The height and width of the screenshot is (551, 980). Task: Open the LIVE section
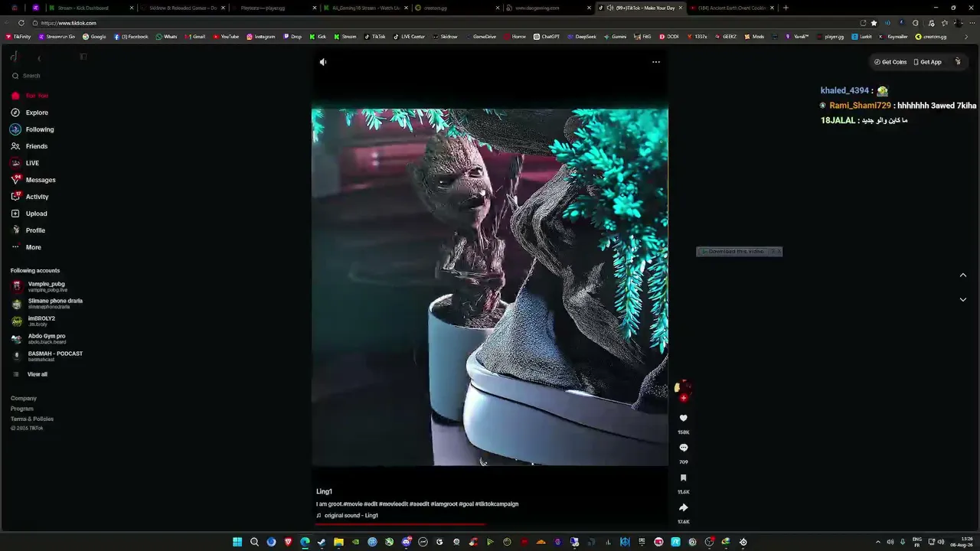coord(25,163)
